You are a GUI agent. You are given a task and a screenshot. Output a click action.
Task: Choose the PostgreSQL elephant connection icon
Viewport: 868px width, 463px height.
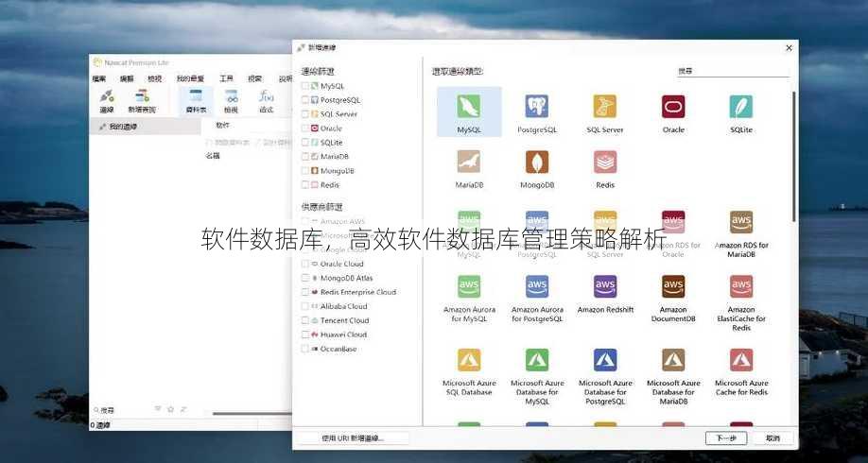click(x=537, y=106)
